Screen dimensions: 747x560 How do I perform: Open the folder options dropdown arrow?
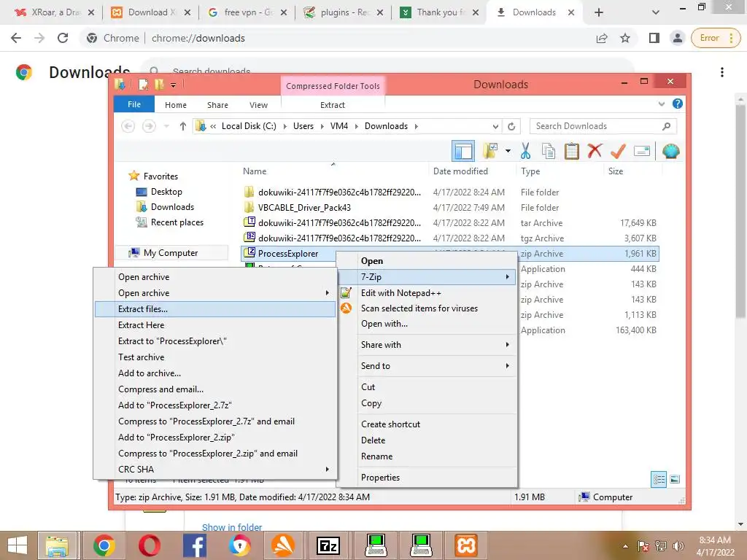[508, 152]
